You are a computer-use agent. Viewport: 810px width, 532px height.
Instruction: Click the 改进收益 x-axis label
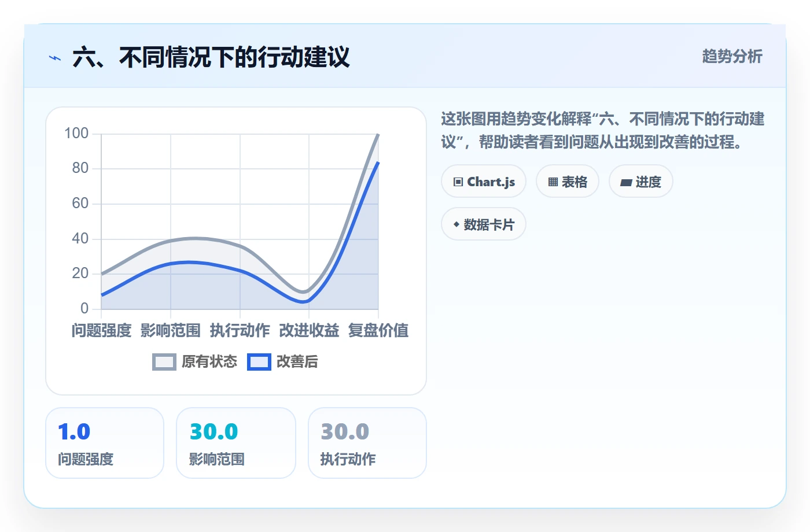pos(309,331)
